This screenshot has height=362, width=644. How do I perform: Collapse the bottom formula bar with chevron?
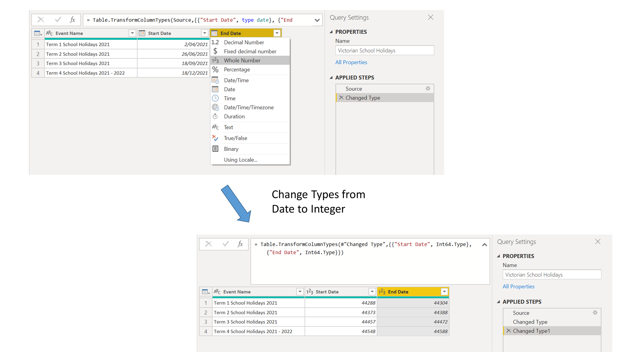tap(484, 245)
